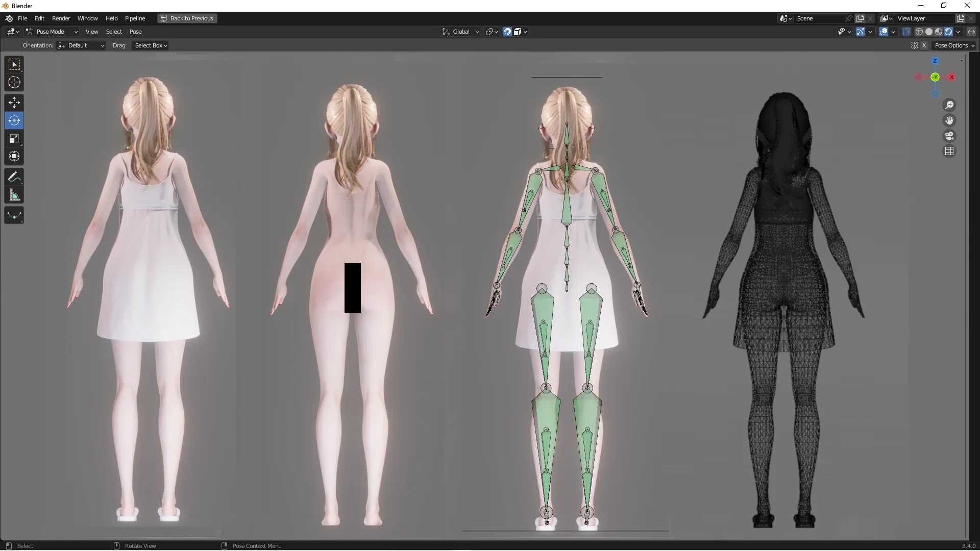Image resolution: width=980 pixels, height=551 pixels.
Task: Select the Measure tool
Action: coord(14,194)
